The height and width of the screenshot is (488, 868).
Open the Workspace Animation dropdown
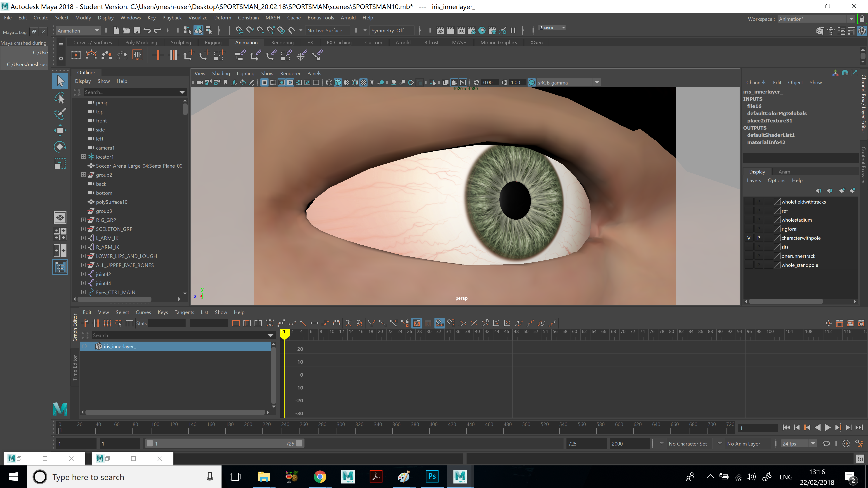click(x=816, y=19)
